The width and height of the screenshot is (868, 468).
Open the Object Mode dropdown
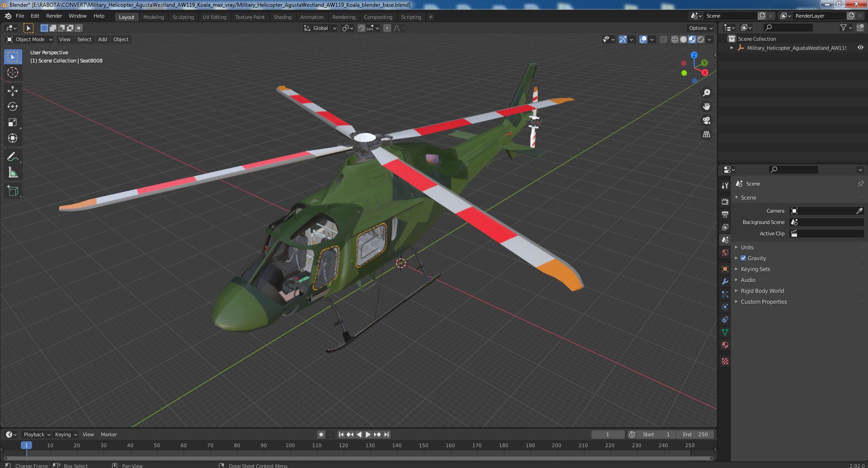click(x=29, y=39)
